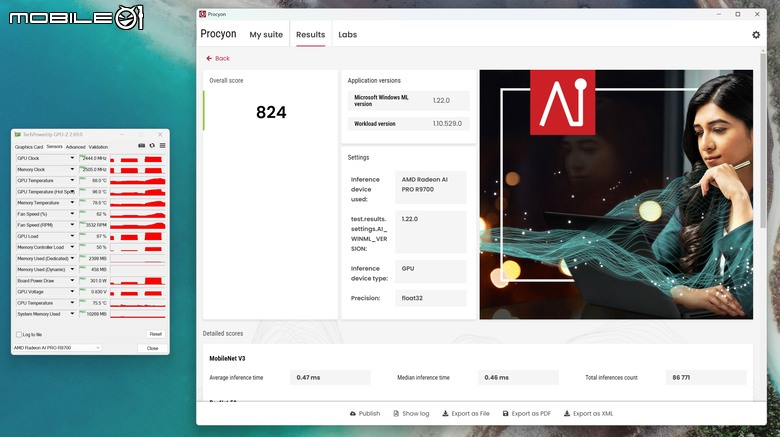Open AMD Radeon AI PRO R9700 device selector

(57, 348)
